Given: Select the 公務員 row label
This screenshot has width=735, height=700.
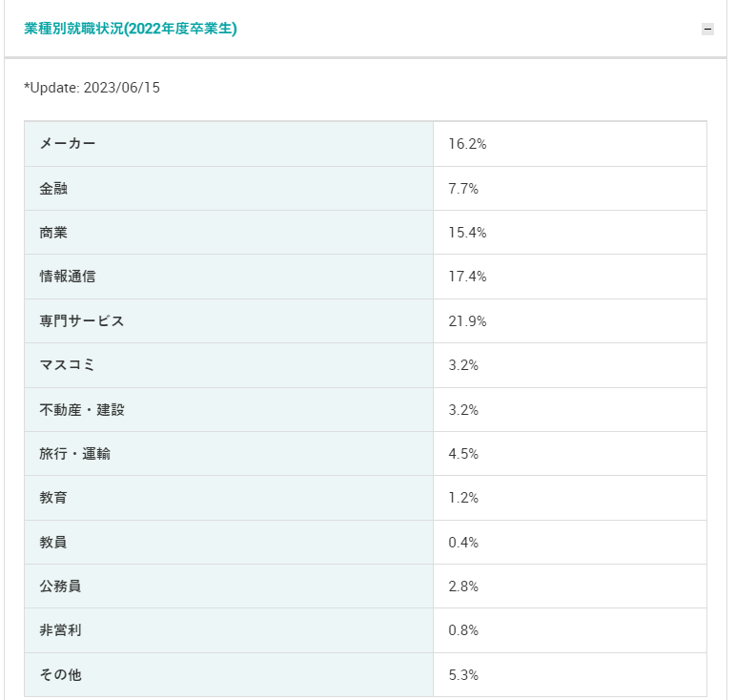Looking at the screenshot, I should (x=229, y=587).
